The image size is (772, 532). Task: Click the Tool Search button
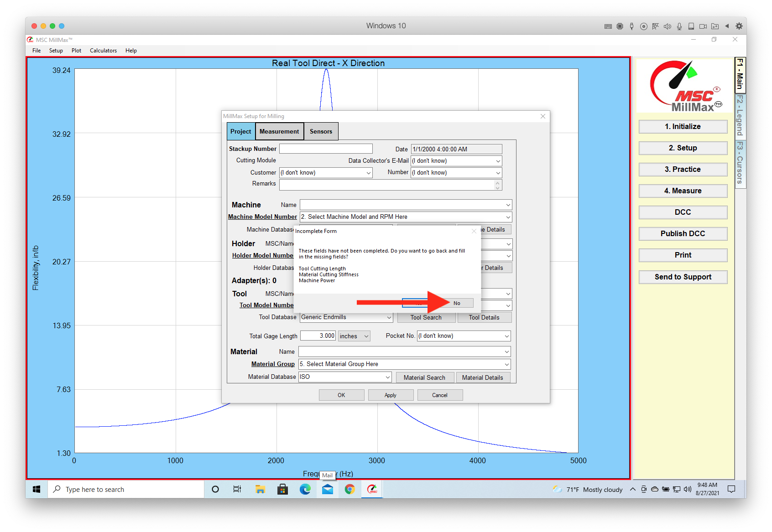(x=426, y=318)
